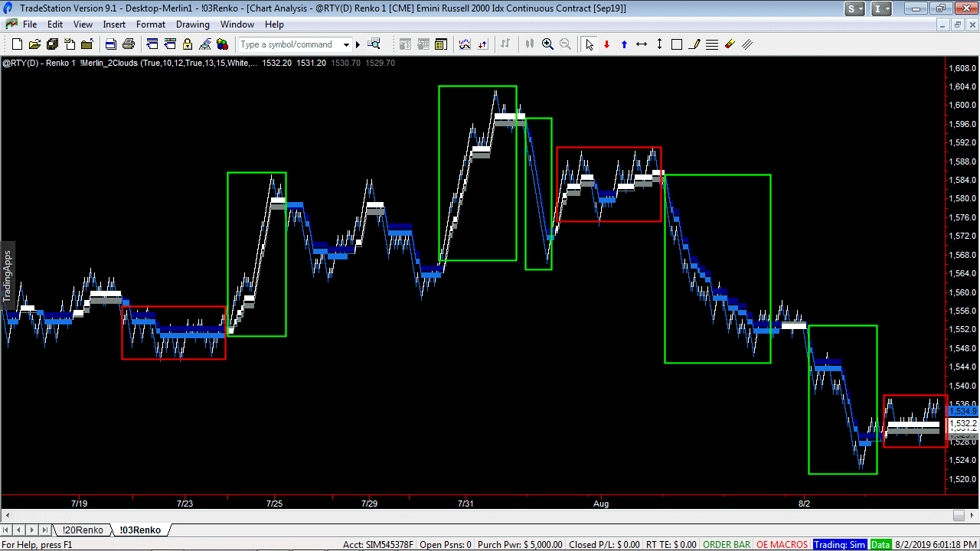This screenshot has width=980, height=551.
Task: Click the go arrow next to command box
Action: coord(358,44)
